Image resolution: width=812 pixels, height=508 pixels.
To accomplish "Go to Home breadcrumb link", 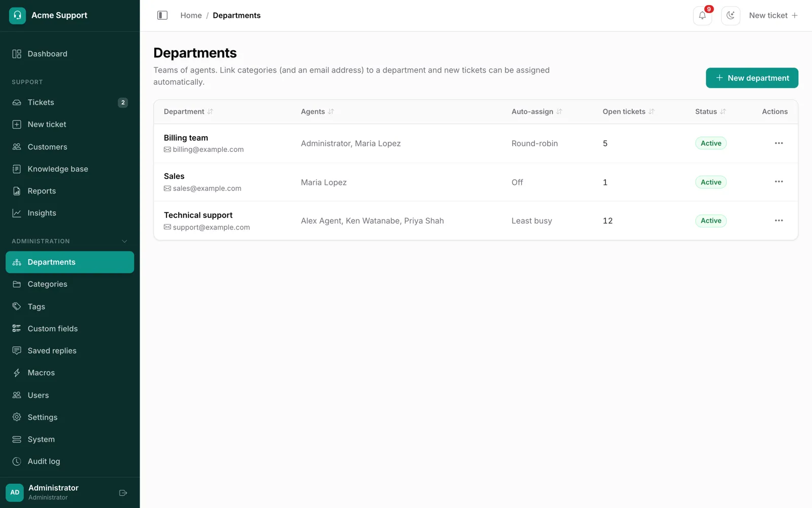I will (x=191, y=15).
